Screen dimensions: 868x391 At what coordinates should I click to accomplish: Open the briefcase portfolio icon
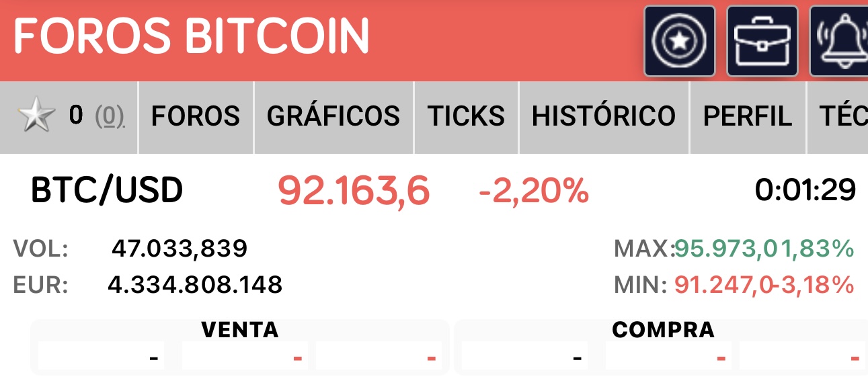762,41
